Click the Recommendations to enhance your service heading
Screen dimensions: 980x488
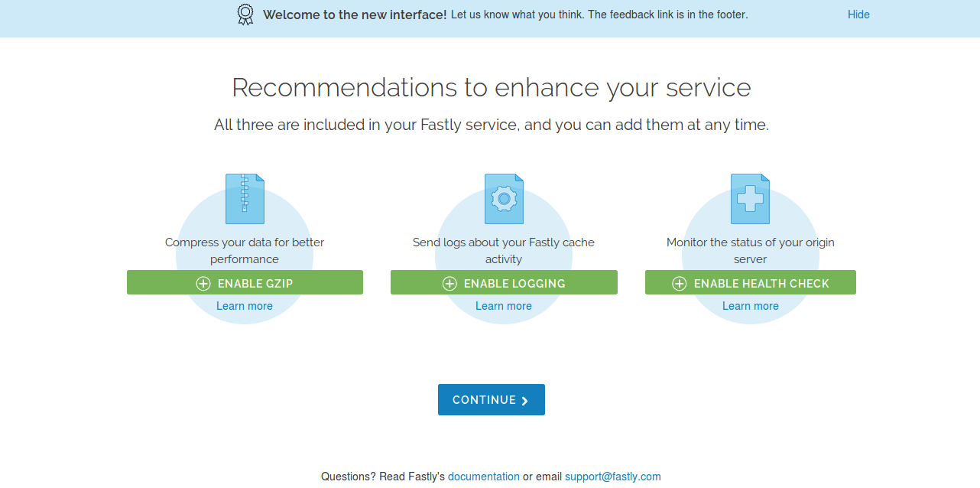492,87
